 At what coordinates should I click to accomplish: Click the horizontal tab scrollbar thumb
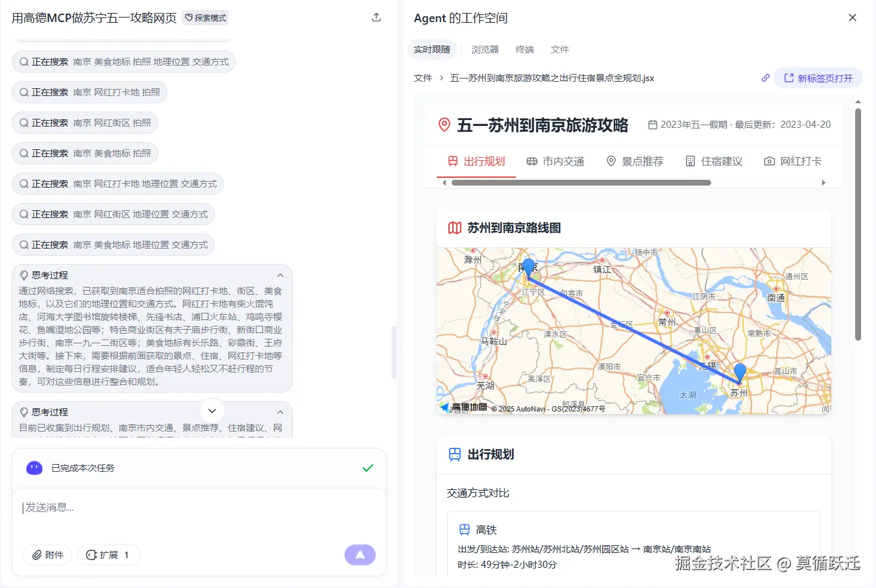(581, 183)
